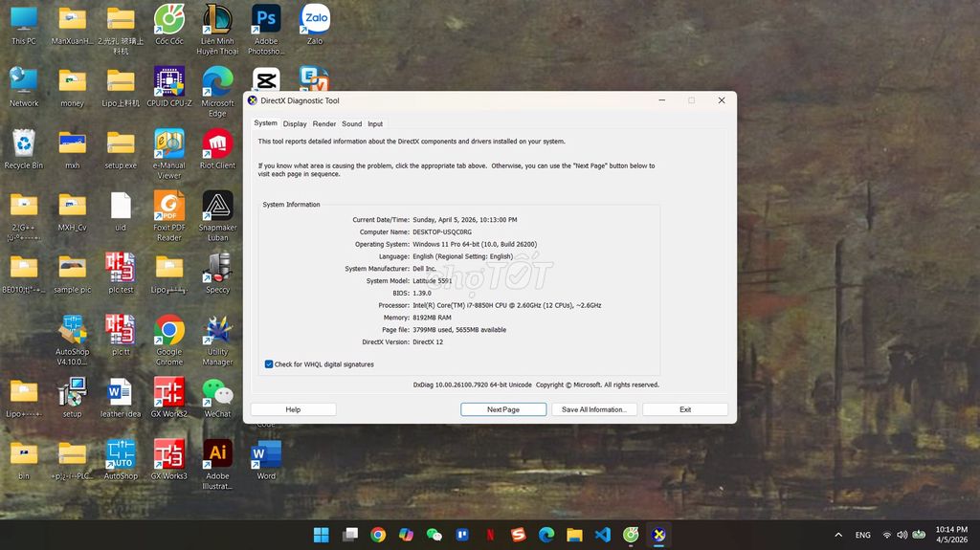
Task: Click the Netflix icon in the taskbar
Action: [x=490, y=535]
